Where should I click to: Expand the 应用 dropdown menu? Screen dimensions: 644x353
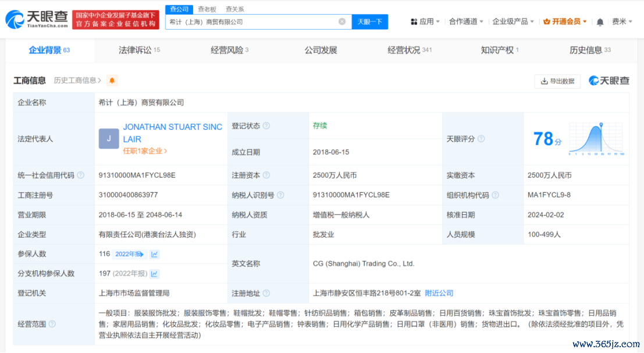click(x=425, y=22)
